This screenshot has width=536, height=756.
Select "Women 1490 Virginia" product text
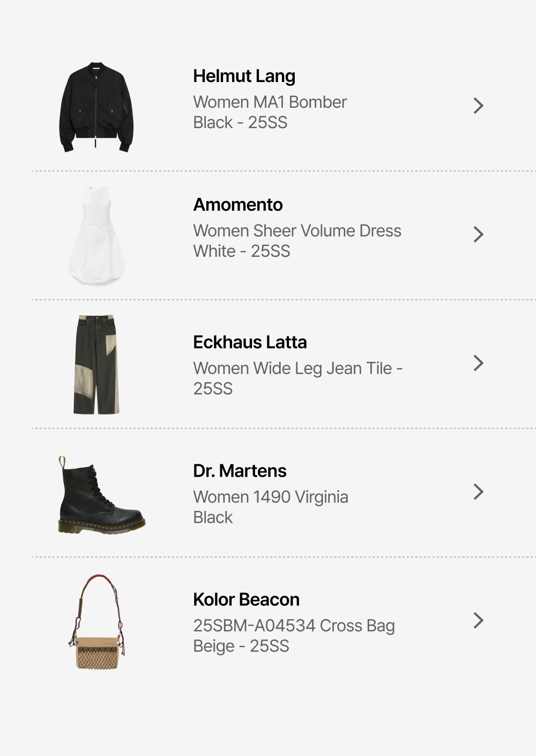[x=271, y=497]
